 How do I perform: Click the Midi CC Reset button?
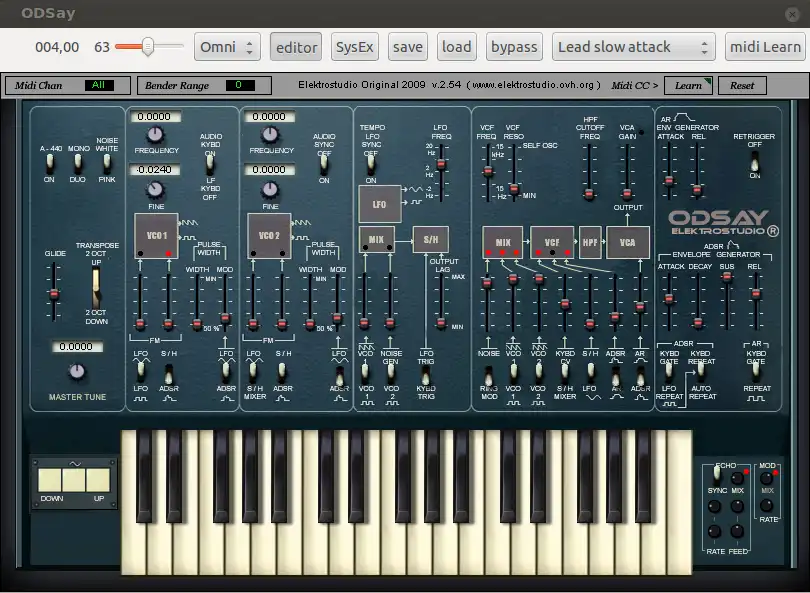(x=742, y=86)
